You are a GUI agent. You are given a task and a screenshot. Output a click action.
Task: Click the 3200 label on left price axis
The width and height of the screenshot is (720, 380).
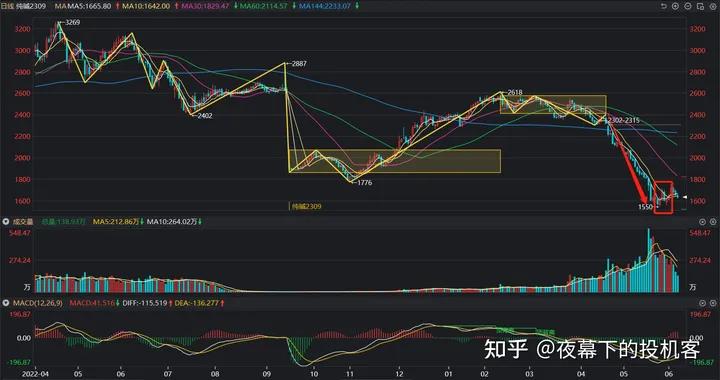click(23, 29)
